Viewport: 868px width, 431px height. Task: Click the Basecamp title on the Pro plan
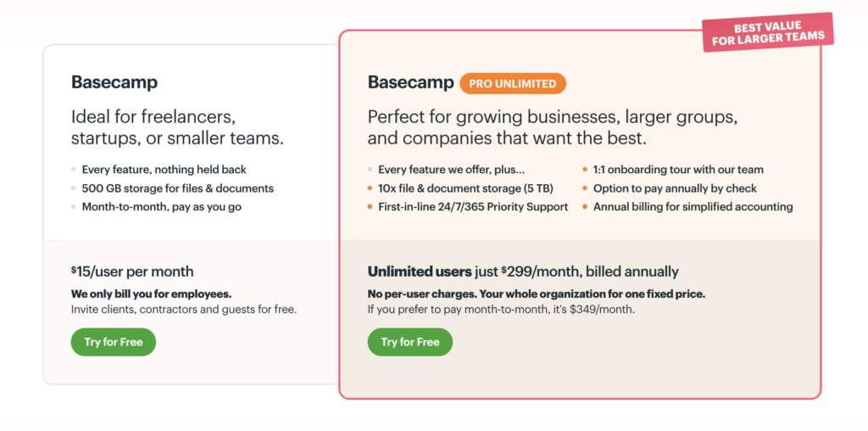pos(411,82)
